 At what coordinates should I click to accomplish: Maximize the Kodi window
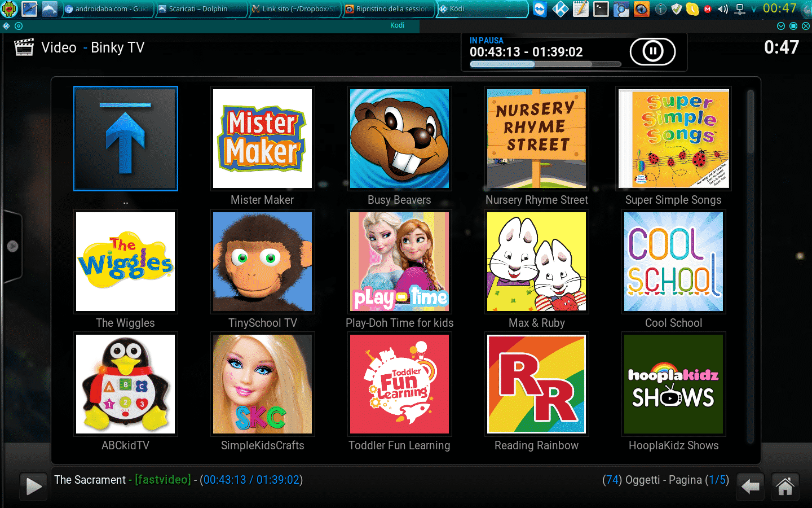793,26
